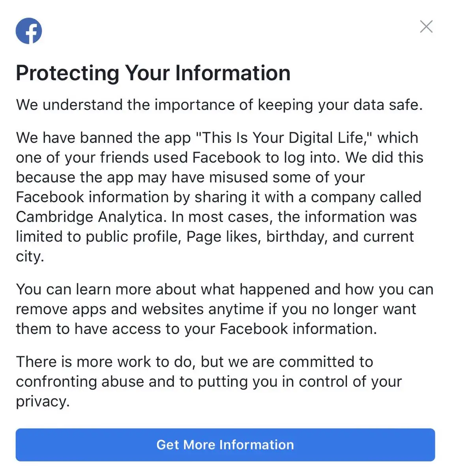
Task: Click the words 'We did this' in the notice
Action: [x=384, y=157]
